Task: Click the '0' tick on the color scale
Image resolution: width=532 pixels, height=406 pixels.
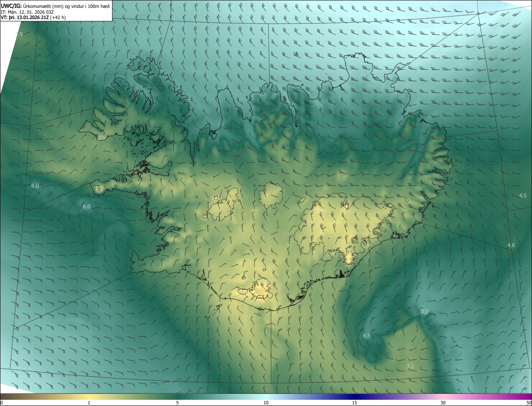Action: [2, 403]
